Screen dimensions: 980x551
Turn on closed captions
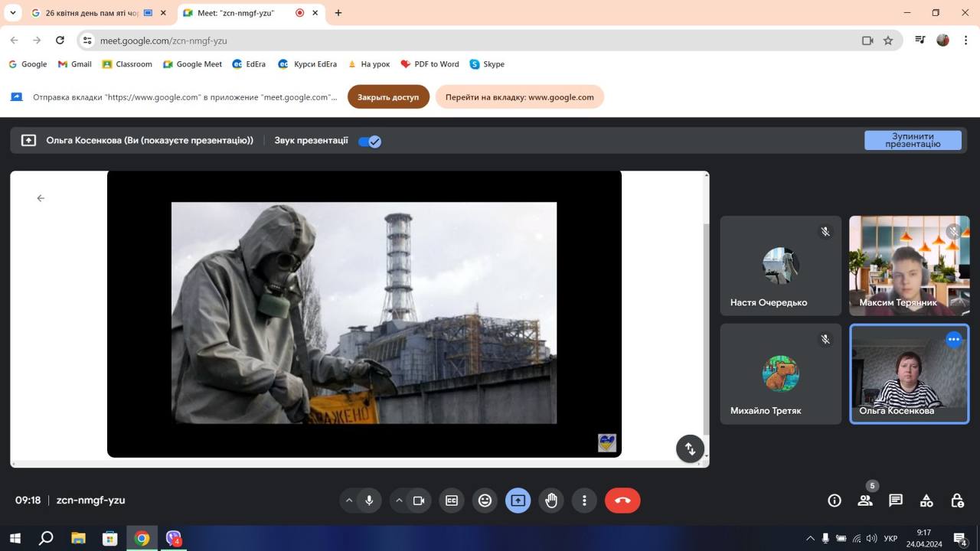(452, 500)
